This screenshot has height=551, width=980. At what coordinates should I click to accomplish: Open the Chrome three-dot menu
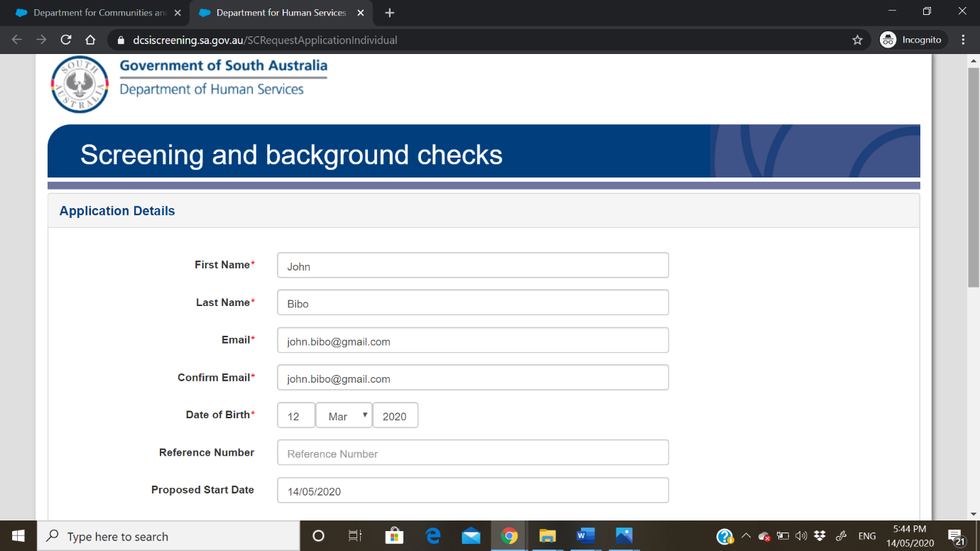(x=964, y=40)
